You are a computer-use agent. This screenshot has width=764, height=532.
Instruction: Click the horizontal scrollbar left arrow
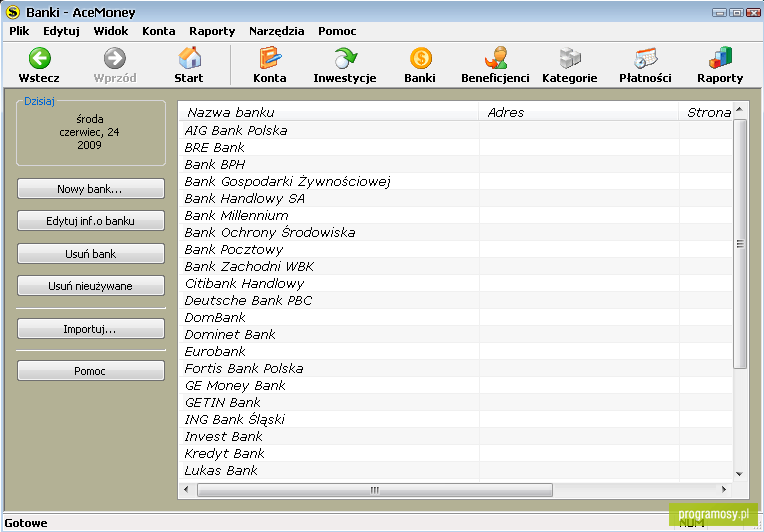pyautogui.click(x=186, y=490)
